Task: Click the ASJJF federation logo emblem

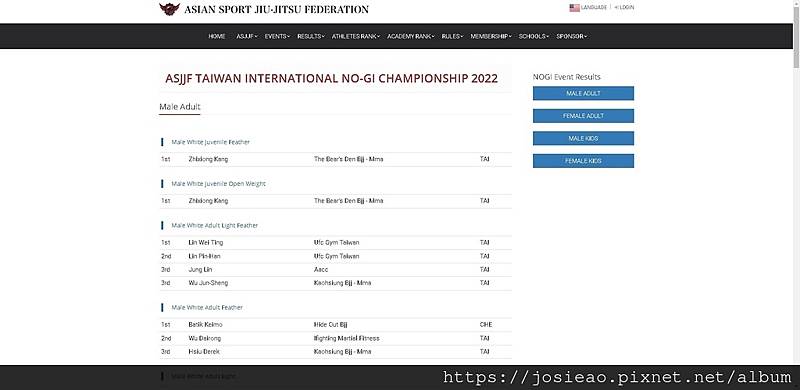Action: coord(169,9)
